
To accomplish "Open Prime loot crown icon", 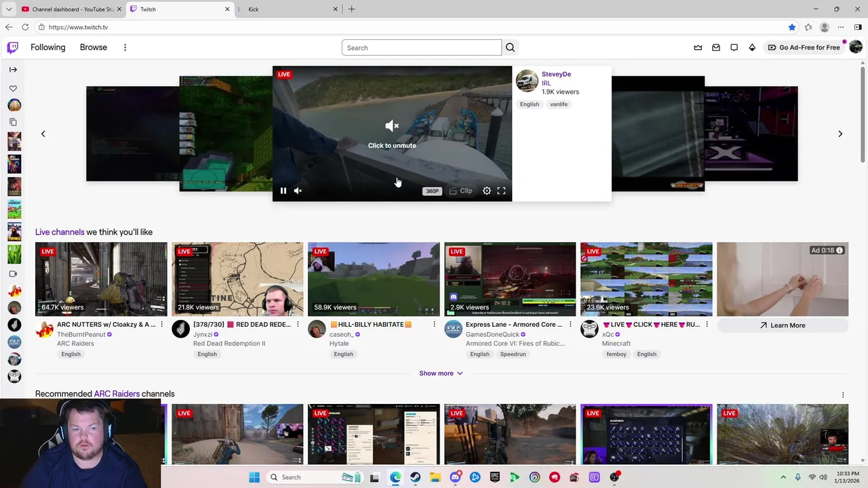I will point(698,47).
